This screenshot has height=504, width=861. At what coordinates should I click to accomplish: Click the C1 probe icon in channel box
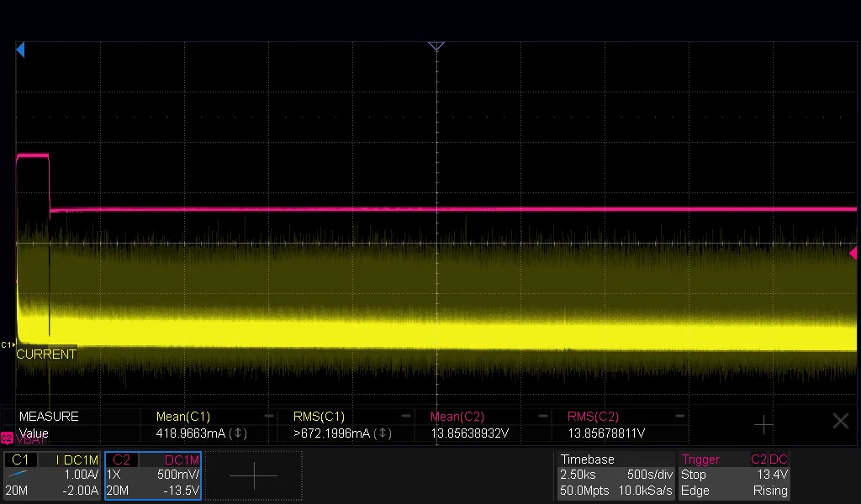tap(18, 475)
